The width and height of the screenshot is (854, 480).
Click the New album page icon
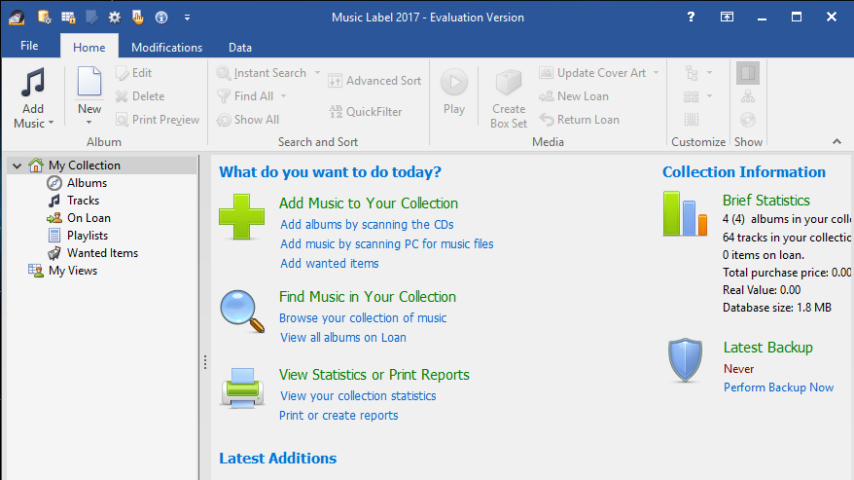[89, 82]
